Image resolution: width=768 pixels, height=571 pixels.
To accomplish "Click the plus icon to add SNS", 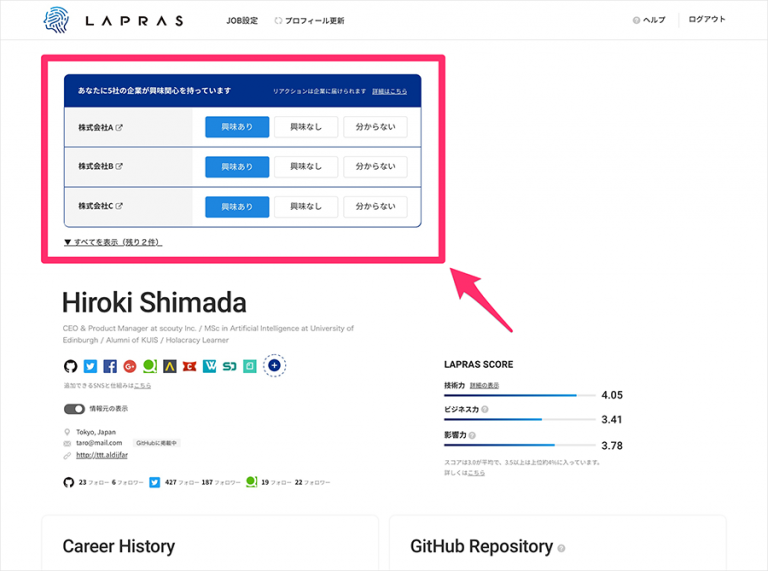I will point(274,366).
